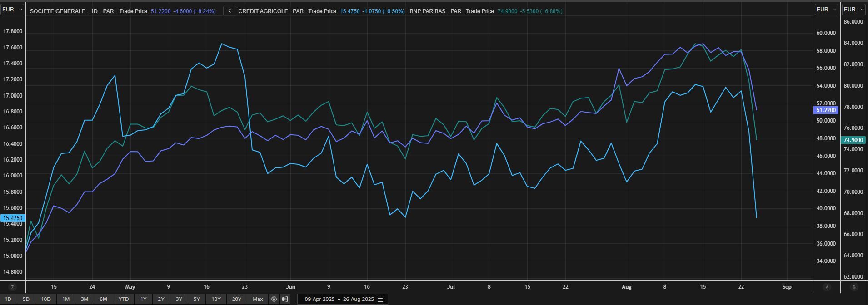Click the Jun label on time axis

pyautogui.click(x=290, y=287)
